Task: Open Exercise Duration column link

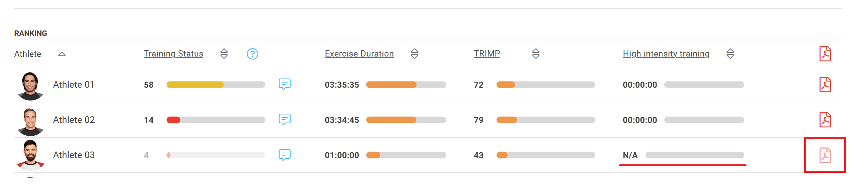Action: (x=359, y=54)
